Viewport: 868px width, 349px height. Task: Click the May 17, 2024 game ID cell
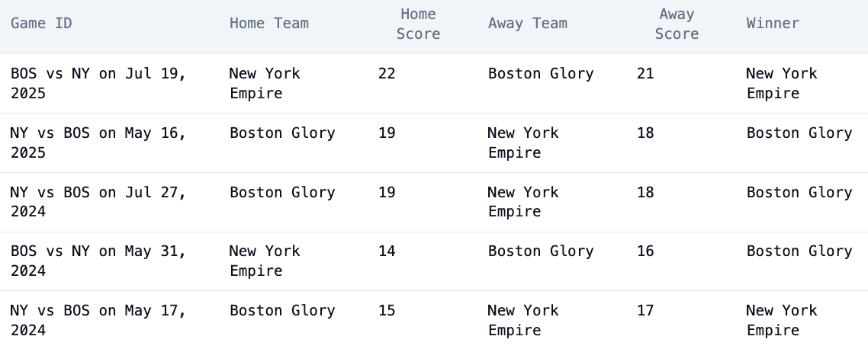click(98, 320)
